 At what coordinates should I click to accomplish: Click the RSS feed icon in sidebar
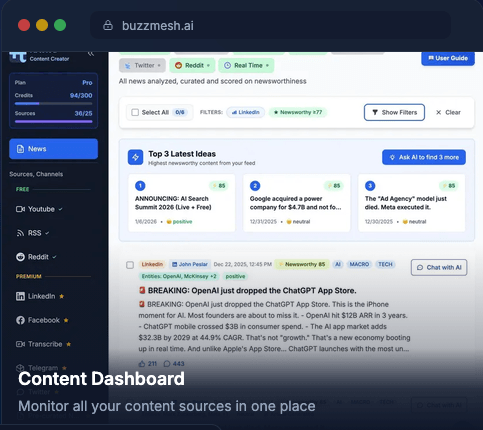point(20,233)
